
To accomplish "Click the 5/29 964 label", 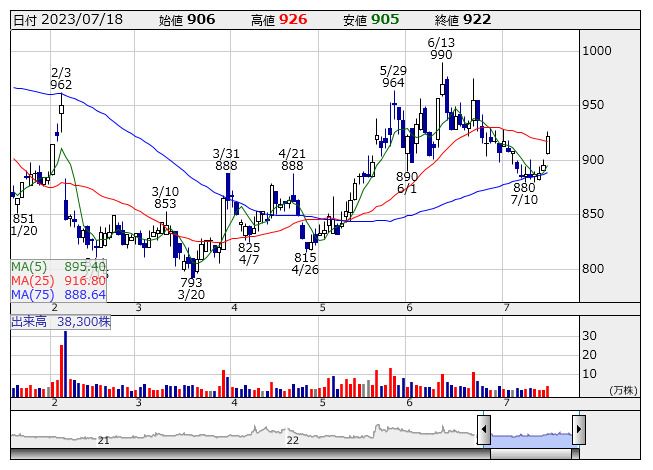I will point(393,77).
